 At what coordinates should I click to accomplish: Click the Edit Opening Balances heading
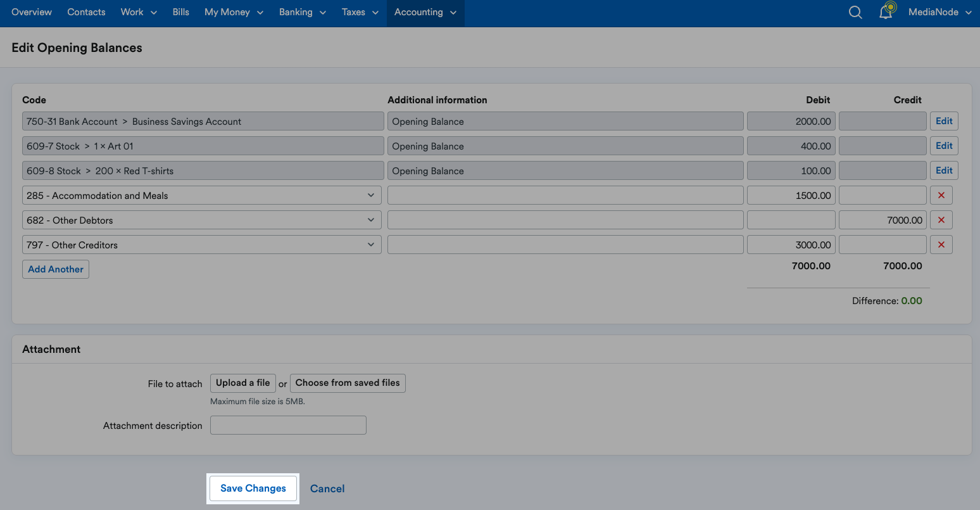pyautogui.click(x=77, y=48)
